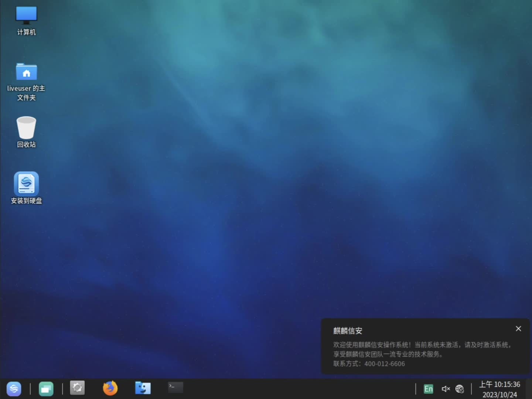Image resolution: width=532 pixels, height=399 pixels.
Task: Click the clock time 上午 10:15:36
Action: point(499,384)
